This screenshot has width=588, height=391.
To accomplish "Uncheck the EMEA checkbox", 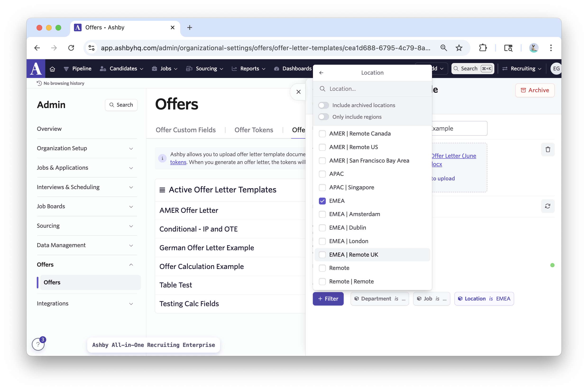I will [322, 201].
